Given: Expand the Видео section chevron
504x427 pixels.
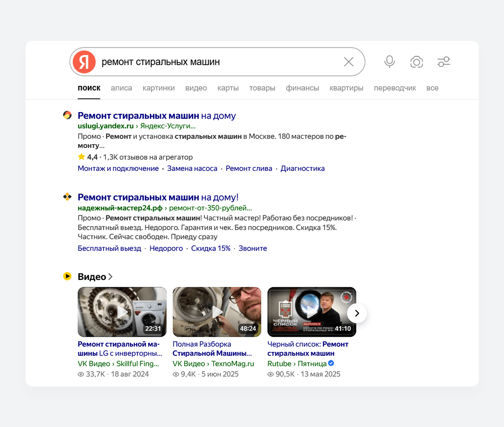Looking at the screenshot, I should click(111, 277).
